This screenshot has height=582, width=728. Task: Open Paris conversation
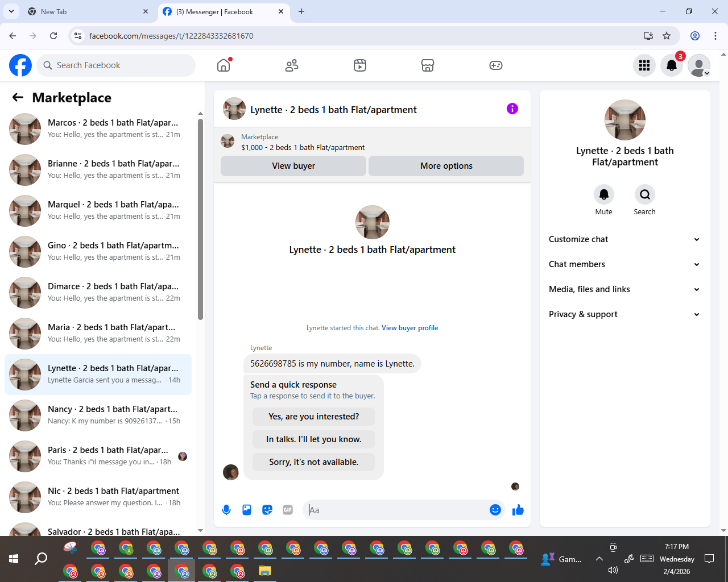(98, 456)
